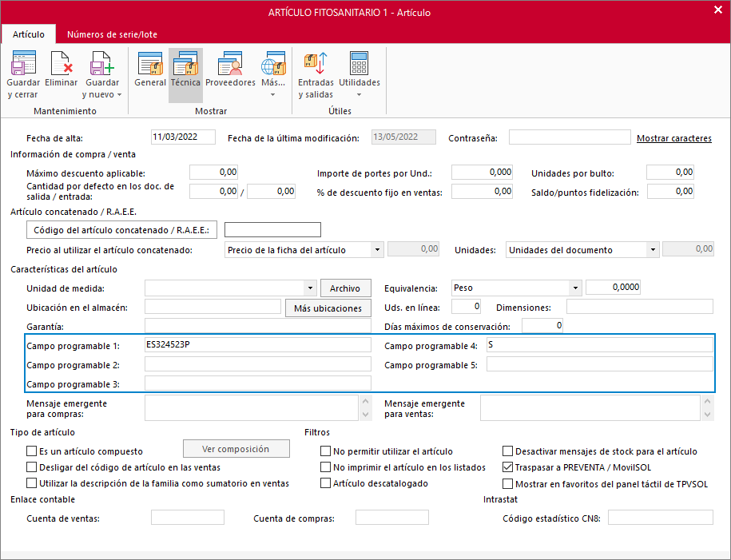Screen dimensions: 731x560
Task: Click Mensaje emergente para compras box
Action: pos(252,407)
